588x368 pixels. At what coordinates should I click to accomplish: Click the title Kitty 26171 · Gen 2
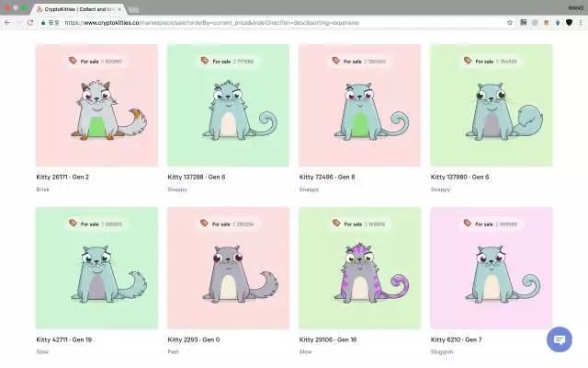pos(62,177)
